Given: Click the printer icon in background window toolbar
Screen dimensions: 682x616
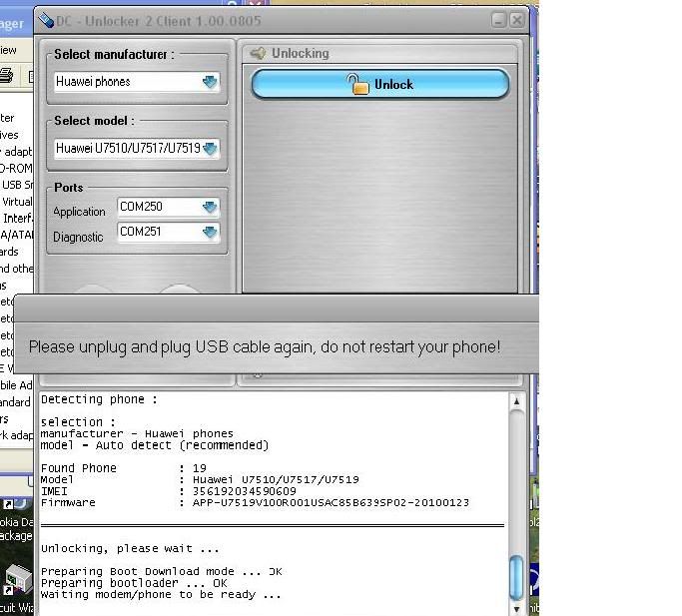Looking at the screenshot, I should tap(6, 76).
